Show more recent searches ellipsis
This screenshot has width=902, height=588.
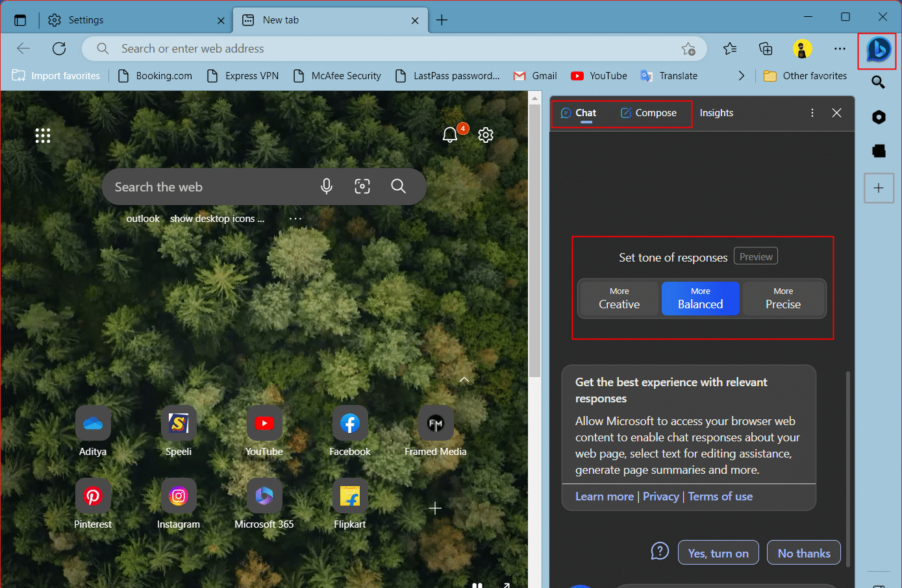point(295,219)
